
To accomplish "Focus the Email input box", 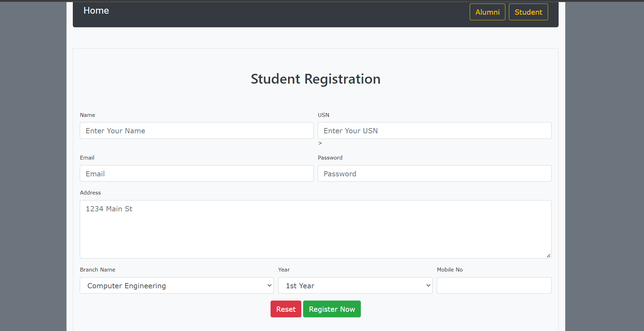I will coord(196,173).
